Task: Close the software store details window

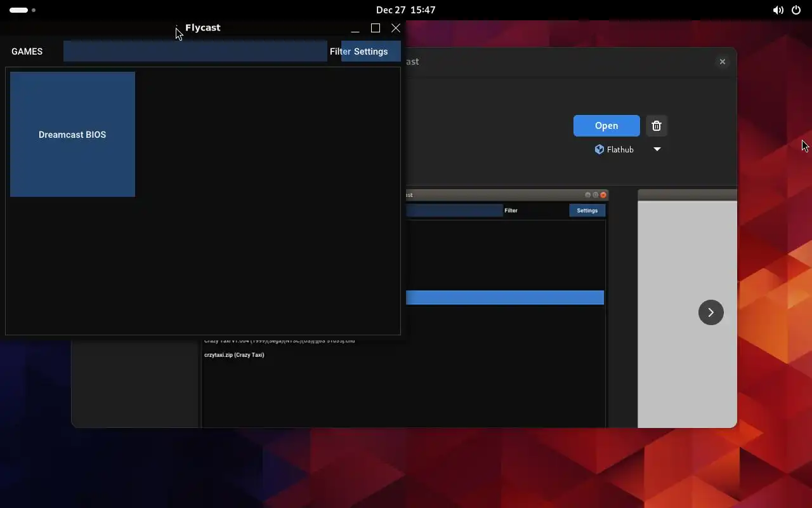Action: 722,62
